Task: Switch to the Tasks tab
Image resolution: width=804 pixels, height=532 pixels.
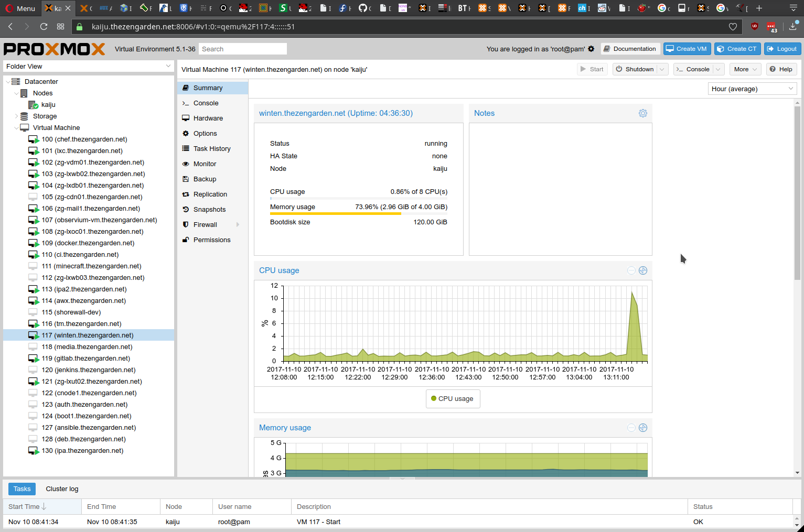Action: click(x=22, y=489)
